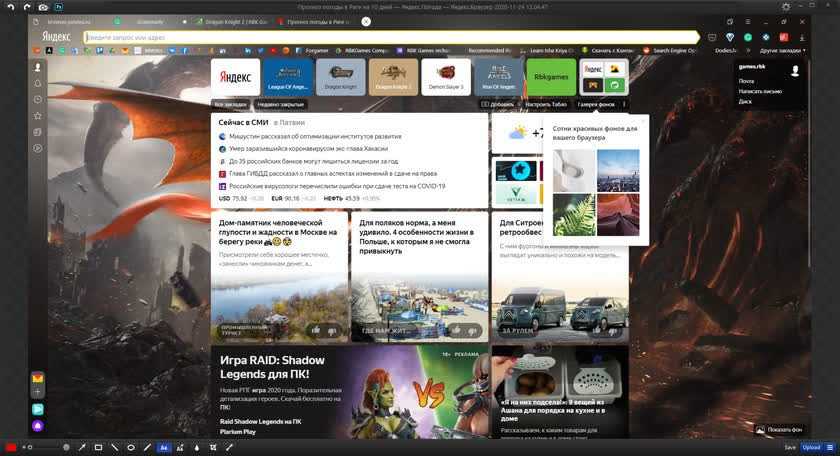Click Upload button in screenshot editor

(x=811, y=447)
